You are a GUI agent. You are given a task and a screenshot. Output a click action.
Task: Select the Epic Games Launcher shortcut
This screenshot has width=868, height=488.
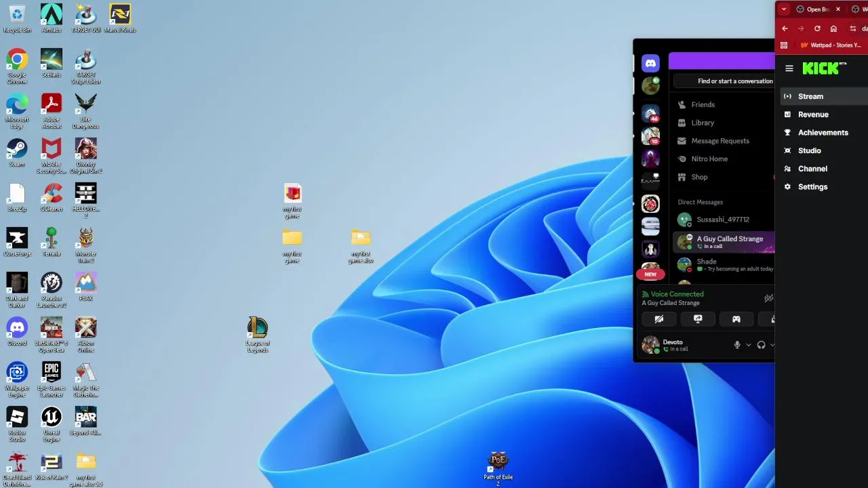click(52, 380)
